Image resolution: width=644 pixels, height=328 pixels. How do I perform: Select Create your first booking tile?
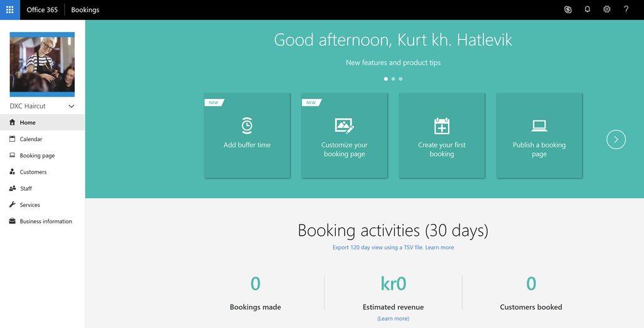coord(441,135)
